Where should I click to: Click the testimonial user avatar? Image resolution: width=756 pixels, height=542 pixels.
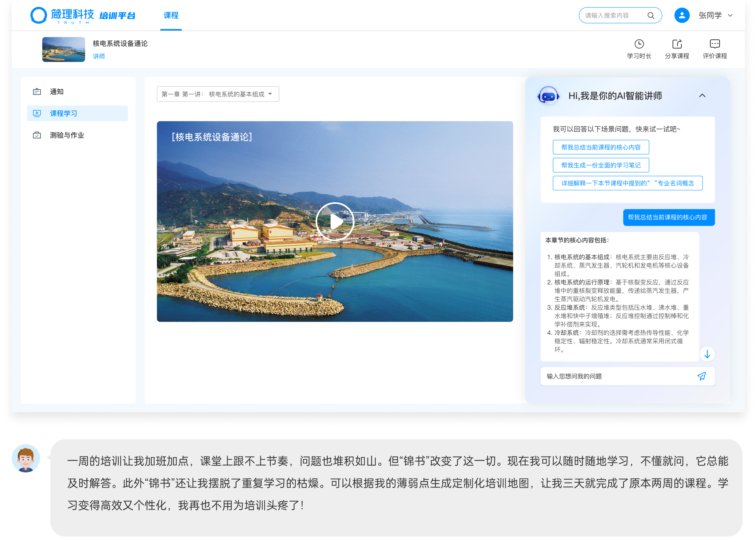click(x=26, y=458)
